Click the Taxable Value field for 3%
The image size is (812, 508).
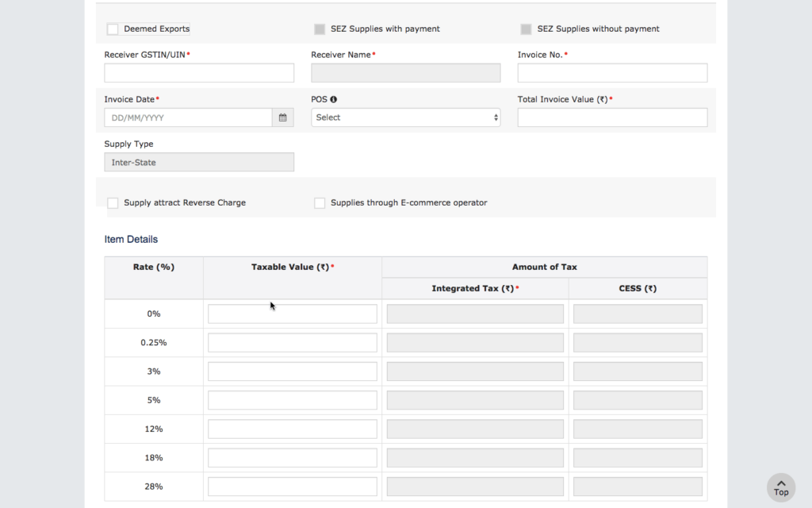292,371
